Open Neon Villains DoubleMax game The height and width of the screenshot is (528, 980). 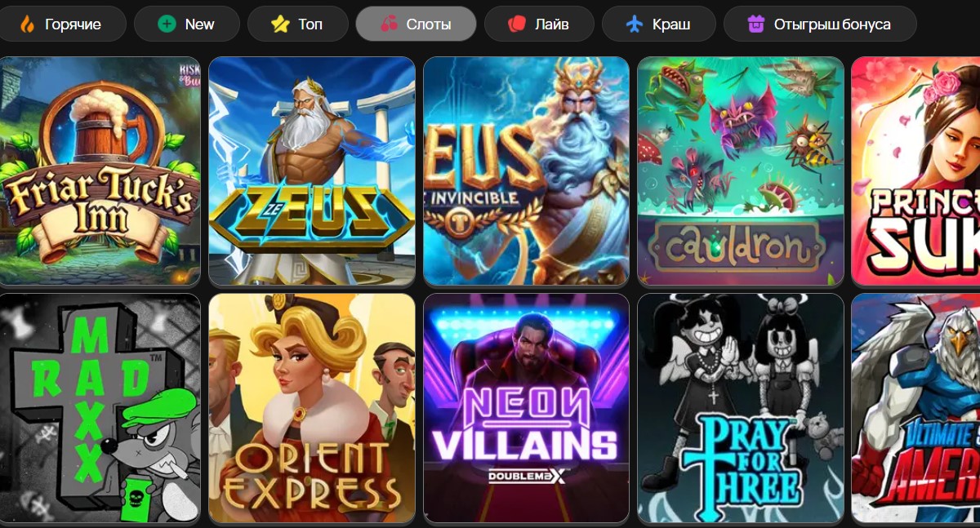526,408
